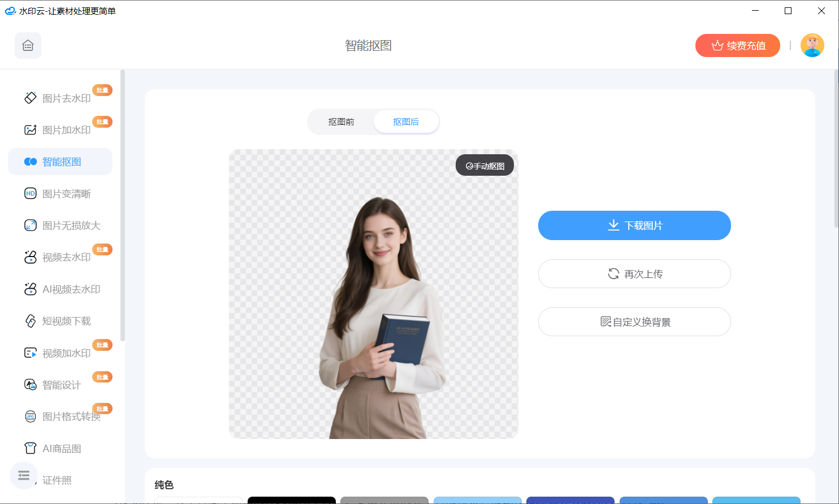Image resolution: width=839 pixels, height=504 pixels.
Task: Go to 短视频下载
Action: pyautogui.click(x=66, y=321)
